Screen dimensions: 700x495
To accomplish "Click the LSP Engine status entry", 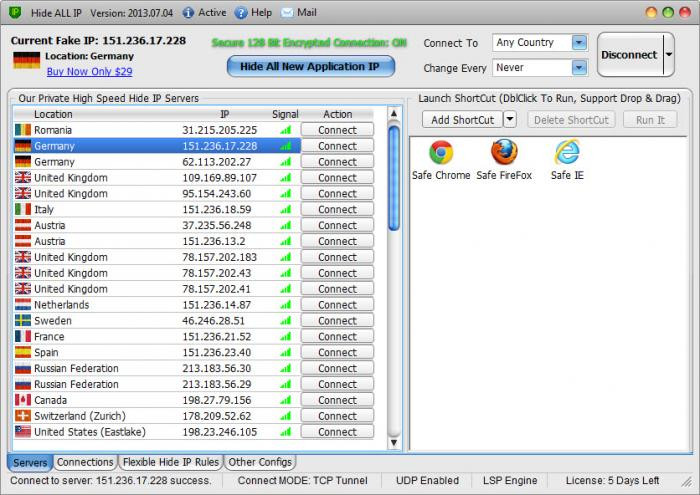I will pyautogui.click(x=510, y=481).
